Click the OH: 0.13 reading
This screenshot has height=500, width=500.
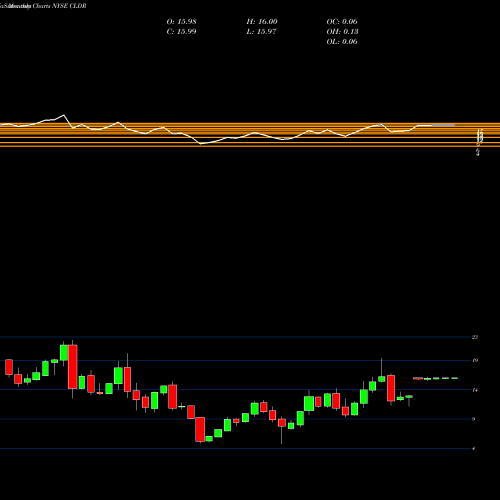click(x=342, y=32)
